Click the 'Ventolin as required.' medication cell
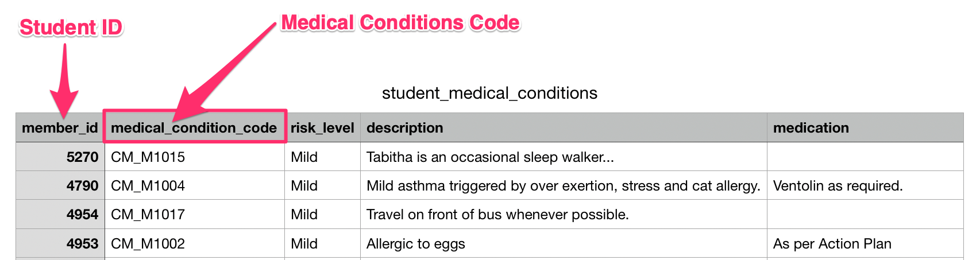Screen dimensions: 980x260 865,185
